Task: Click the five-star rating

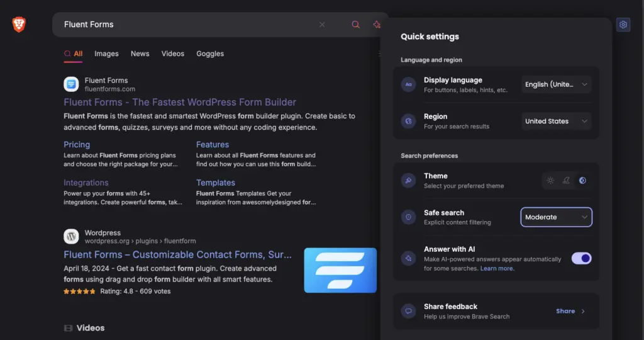Action: [x=79, y=292]
